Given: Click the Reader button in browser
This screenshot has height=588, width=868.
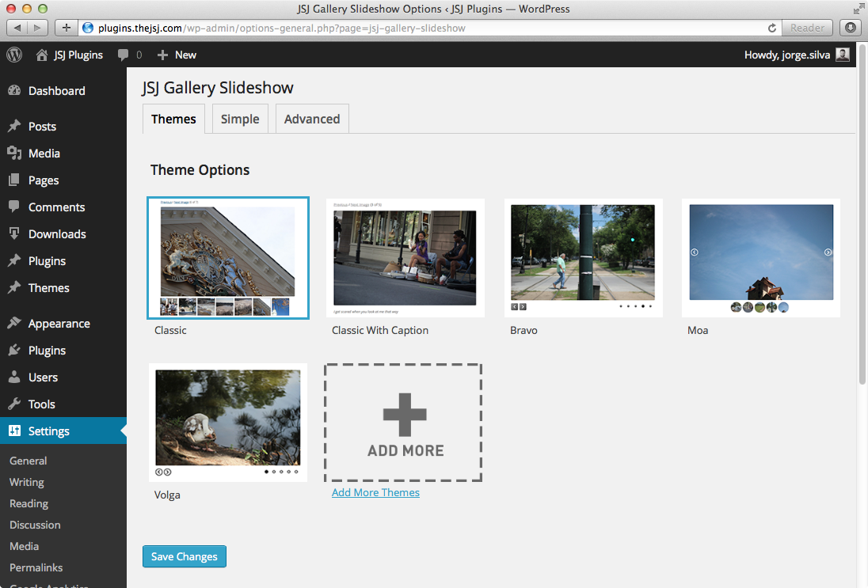Looking at the screenshot, I should click(x=807, y=28).
